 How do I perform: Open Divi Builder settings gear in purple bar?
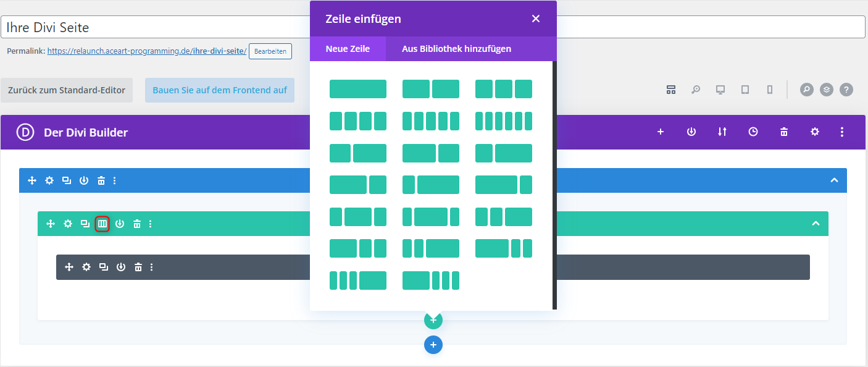click(x=815, y=132)
